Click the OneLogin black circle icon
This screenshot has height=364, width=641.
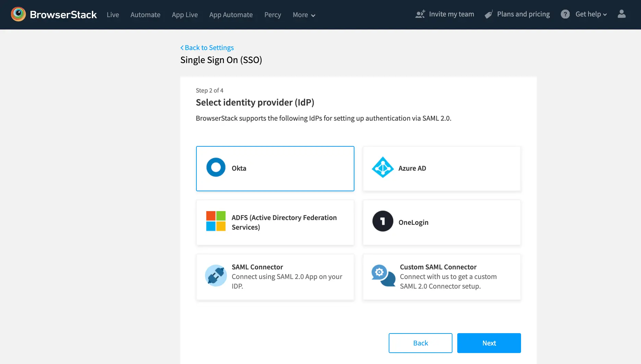[x=383, y=221]
